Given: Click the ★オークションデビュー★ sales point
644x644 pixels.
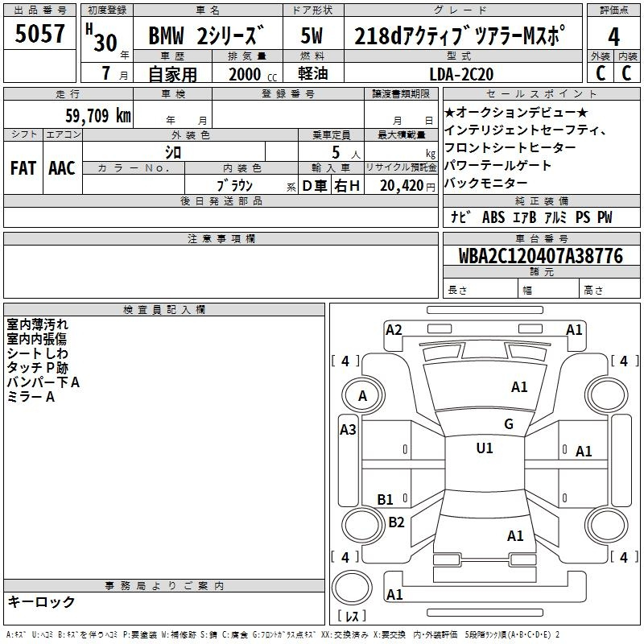Looking at the screenshot, I should 516,112.
